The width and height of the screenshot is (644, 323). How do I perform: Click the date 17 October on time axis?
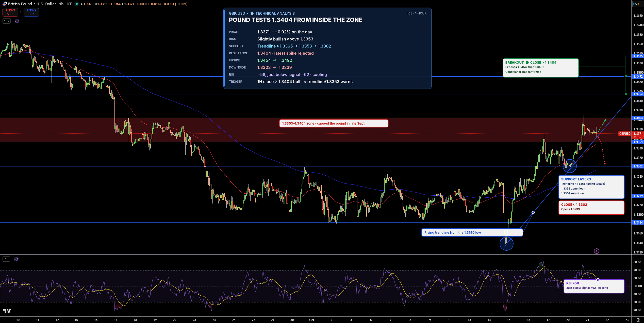pyautogui.click(x=548, y=320)
